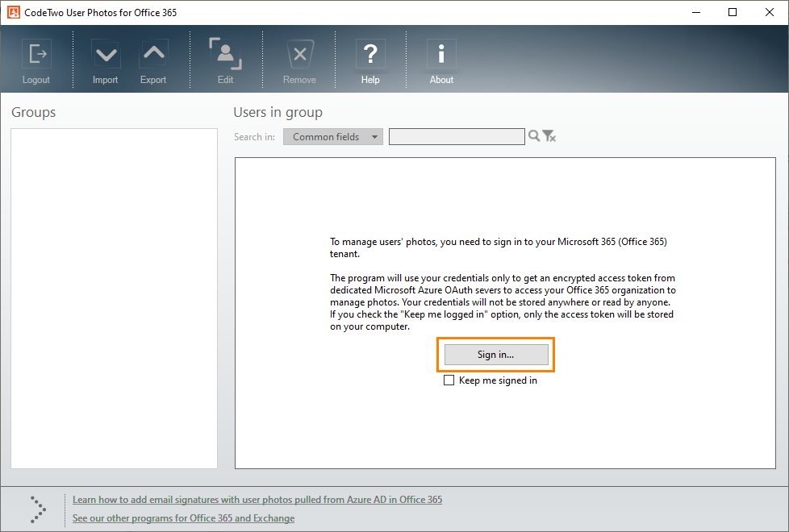Click the Sign in... button
This screenshot has height=532, width=789.
(496, 355)
